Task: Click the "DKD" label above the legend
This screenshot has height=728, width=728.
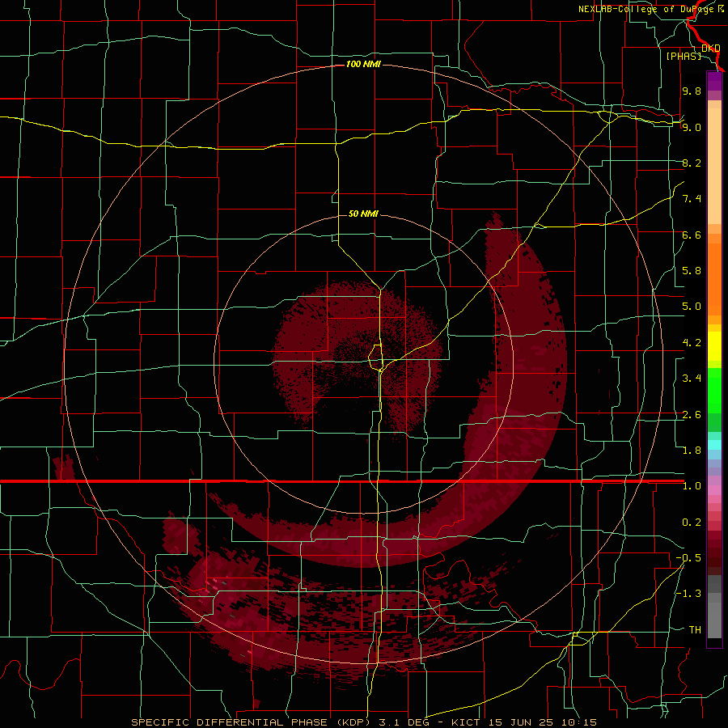Action: 711,48
